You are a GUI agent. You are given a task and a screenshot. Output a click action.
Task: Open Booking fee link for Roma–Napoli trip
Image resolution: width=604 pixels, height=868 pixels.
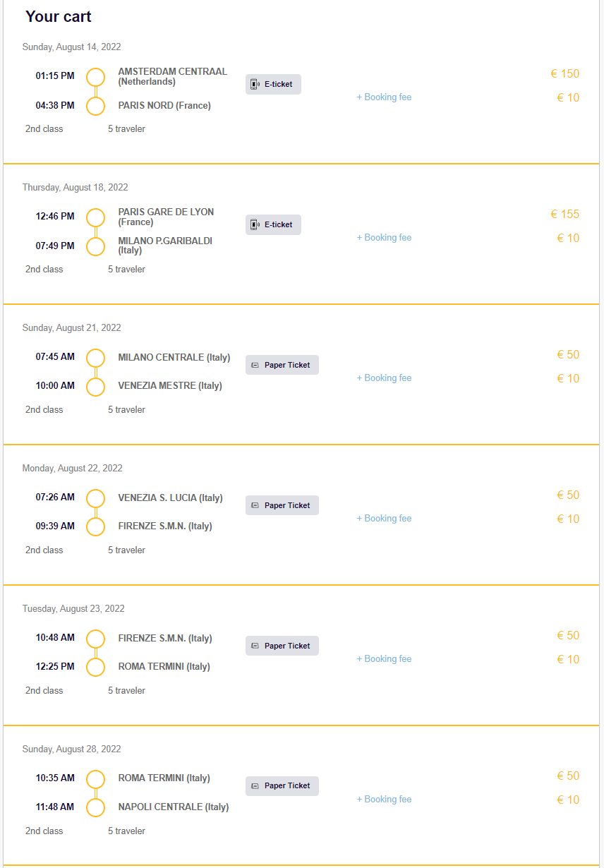point(384,800)
